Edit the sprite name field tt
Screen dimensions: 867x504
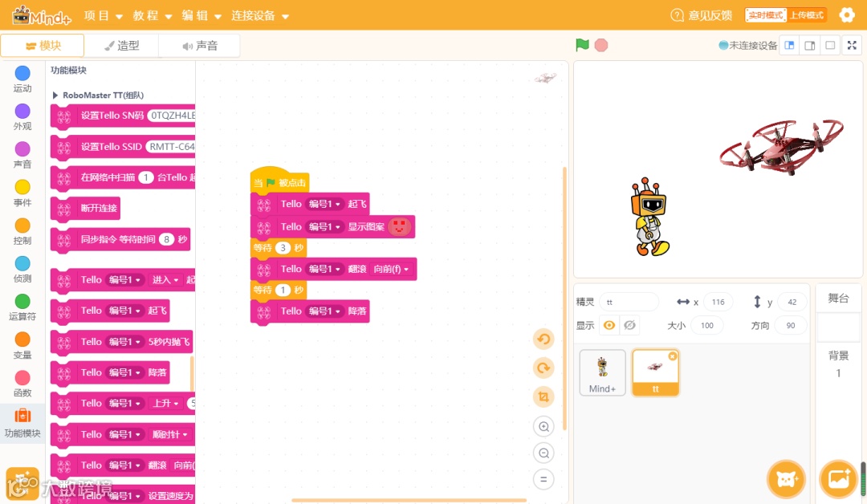pyautogui.click(x=629, y=302)
